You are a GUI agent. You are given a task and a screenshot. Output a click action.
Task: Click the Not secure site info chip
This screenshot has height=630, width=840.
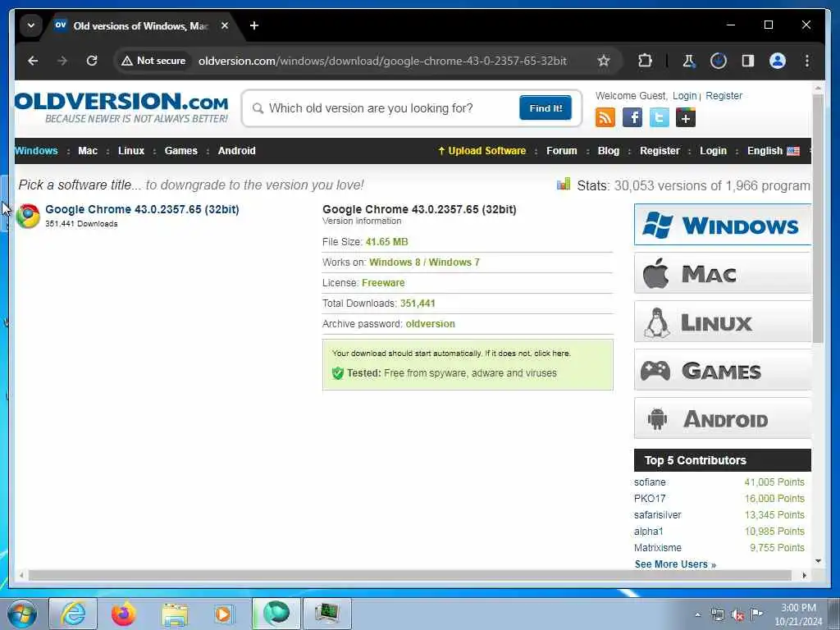[153, 61]
